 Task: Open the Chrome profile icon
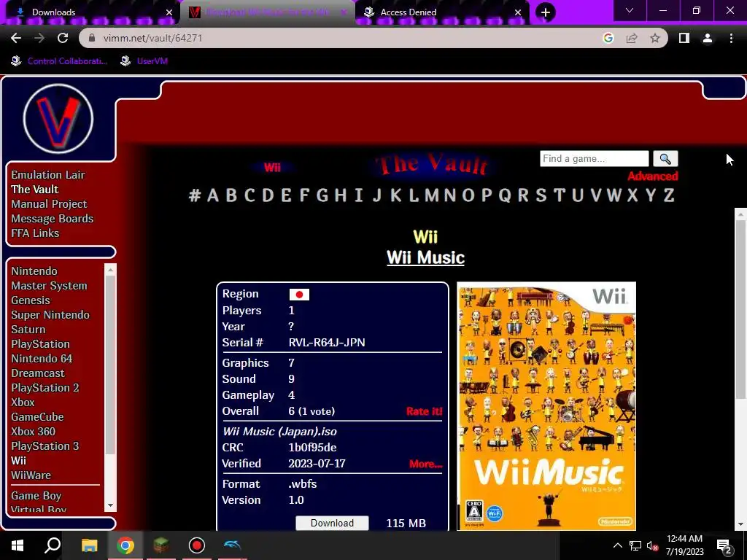click(x=708, y=38)
